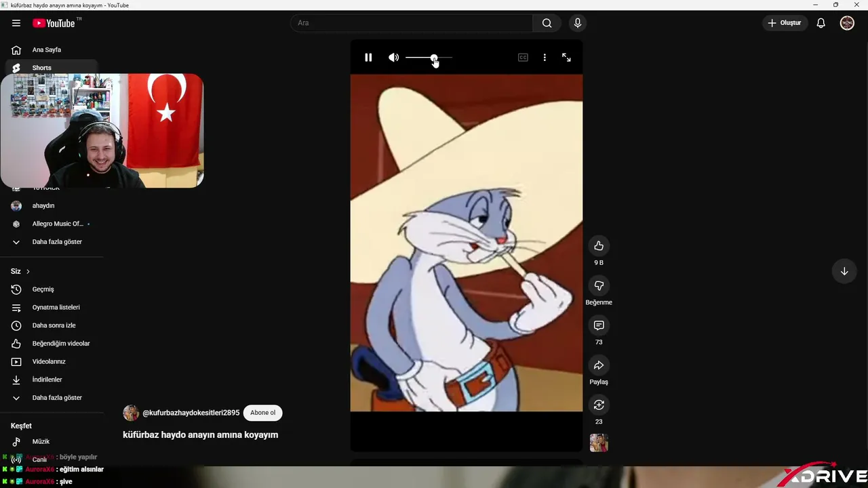
Task: Click the channel avatar beside the handle
Action: pos(131,413)
